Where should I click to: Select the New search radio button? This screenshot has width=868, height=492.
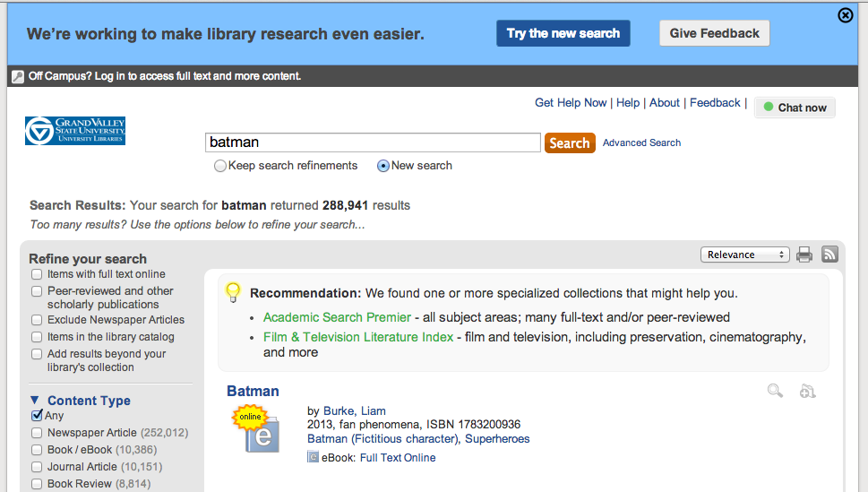point(383,166)
